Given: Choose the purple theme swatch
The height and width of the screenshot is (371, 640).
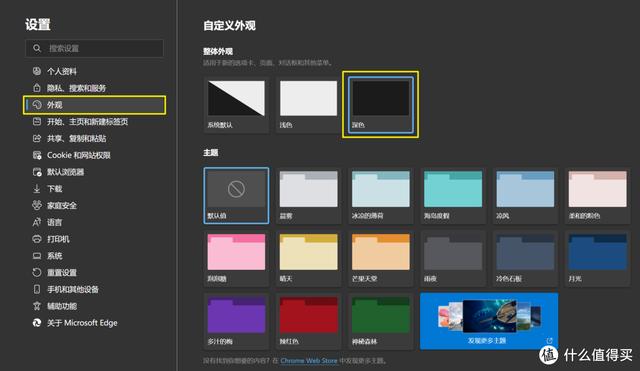Looking at the screenshot, I should coord(236,321).
